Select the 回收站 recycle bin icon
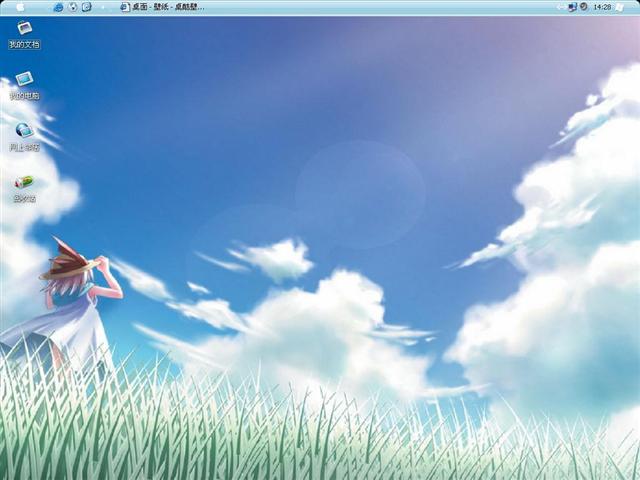 click(x=24, y=189)
